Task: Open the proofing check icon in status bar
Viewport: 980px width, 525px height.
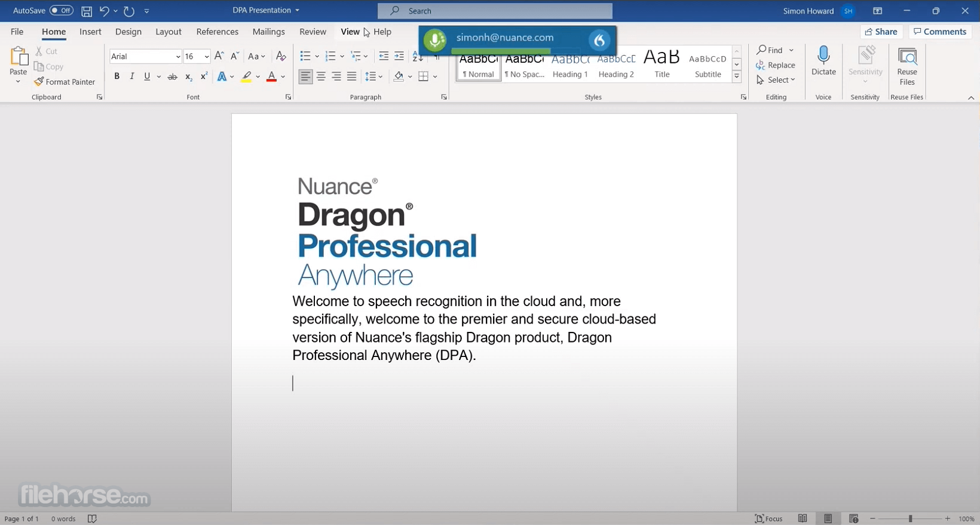Action: tap(92, 518)
